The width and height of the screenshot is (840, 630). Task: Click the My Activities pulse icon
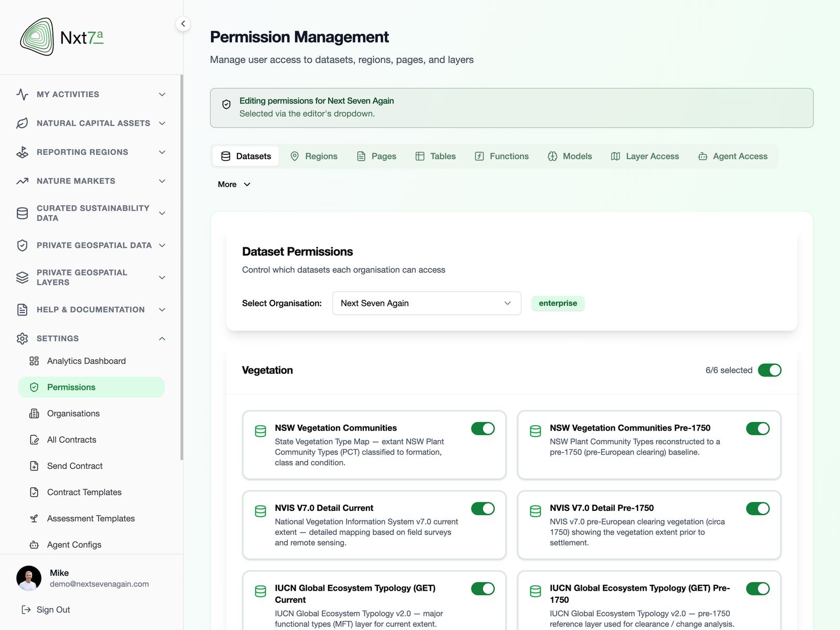coord(22,94)
